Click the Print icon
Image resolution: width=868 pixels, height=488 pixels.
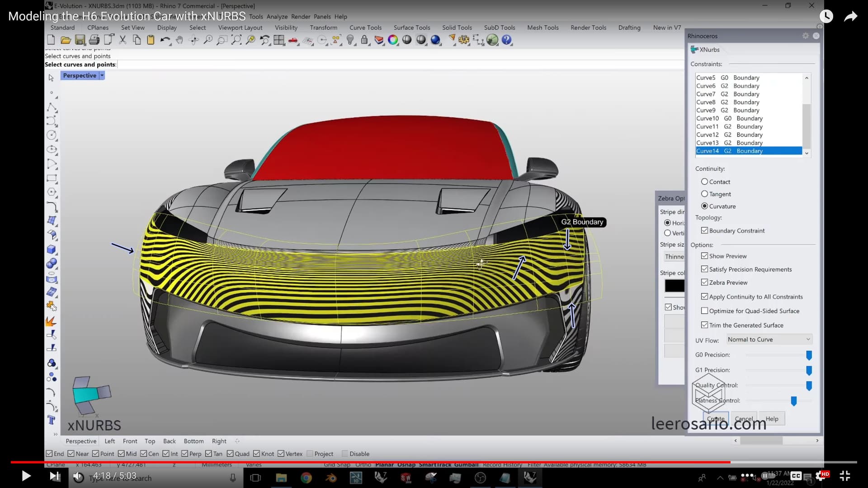[x=94, y=40]
